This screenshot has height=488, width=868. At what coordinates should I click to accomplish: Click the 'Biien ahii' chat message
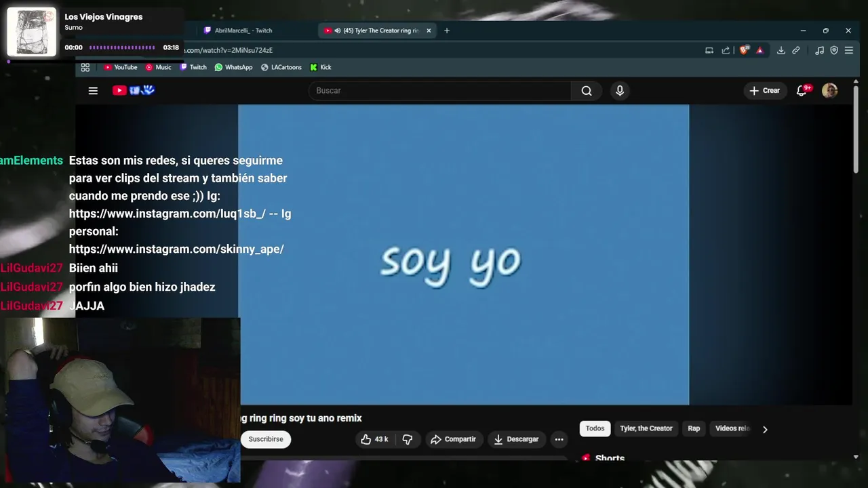click(x=94, y=268)
